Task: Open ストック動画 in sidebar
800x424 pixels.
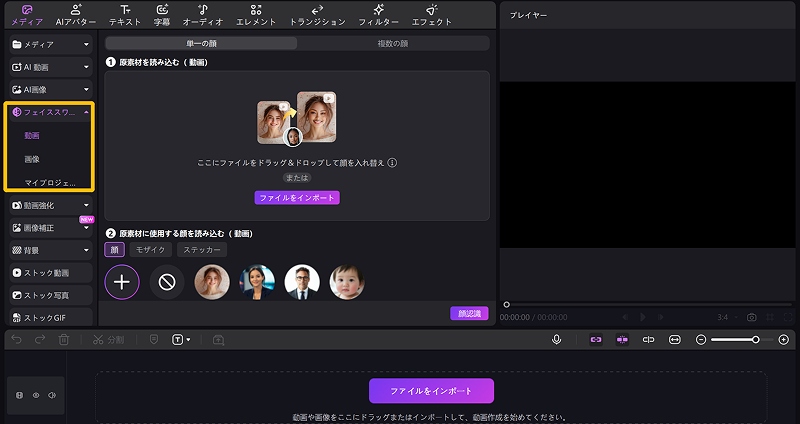Action: click(51, 273)
